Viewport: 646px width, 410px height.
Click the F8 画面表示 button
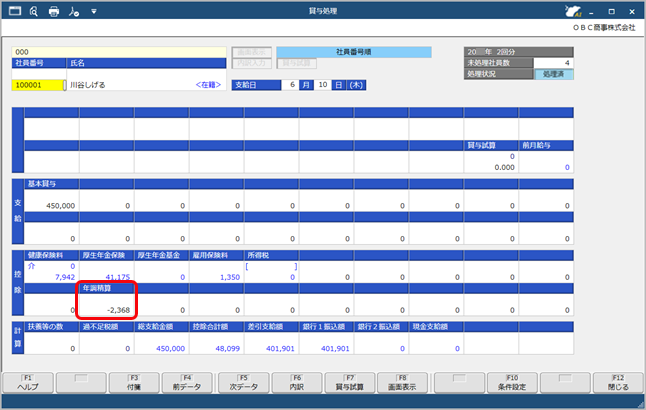[x=403, y=383]
